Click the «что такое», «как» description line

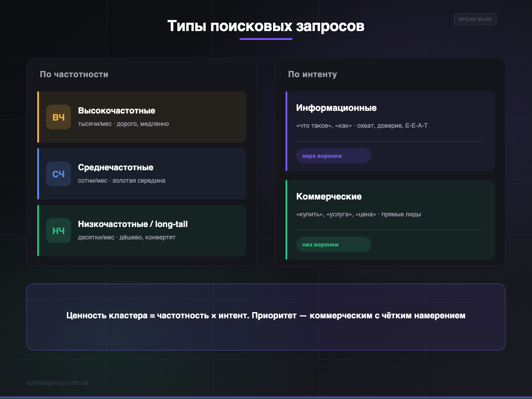pos(362,125)
